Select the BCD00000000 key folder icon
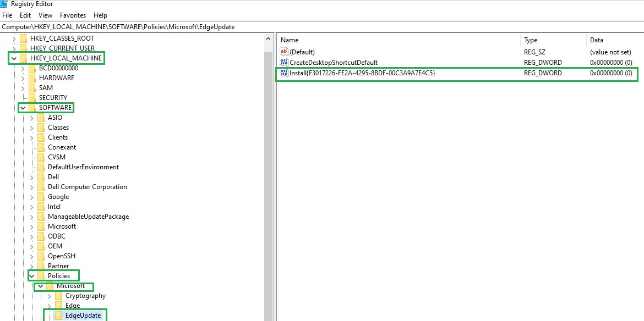Screen dimensions: 644x321 32,68
